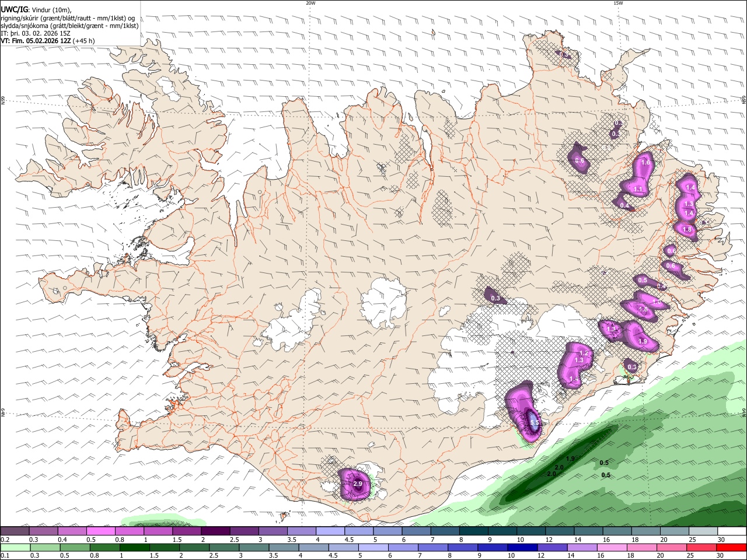Click the '0.1' label under the rain scale

tap(5, 556)
